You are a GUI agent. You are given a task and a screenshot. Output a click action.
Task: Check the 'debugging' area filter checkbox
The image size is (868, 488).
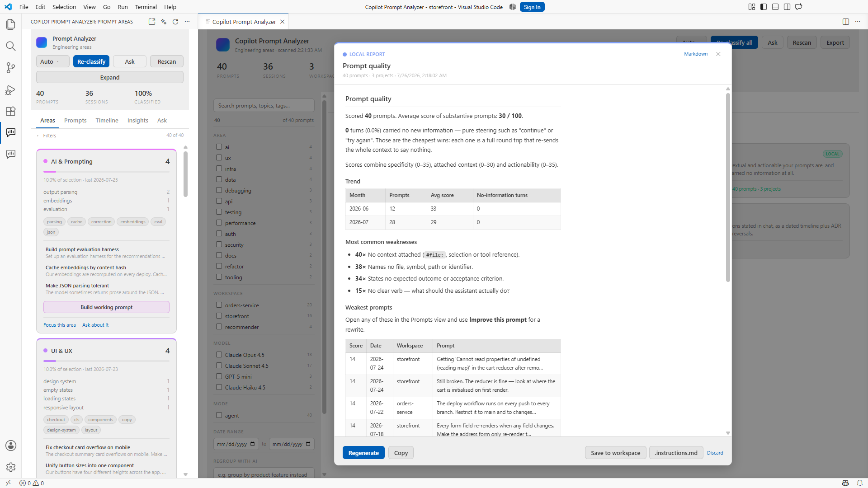coord(219,190)
